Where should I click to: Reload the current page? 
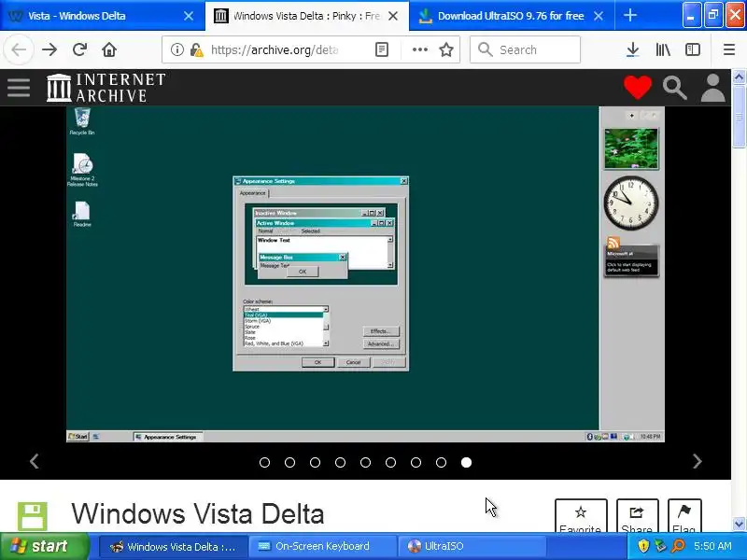(79, 49)
